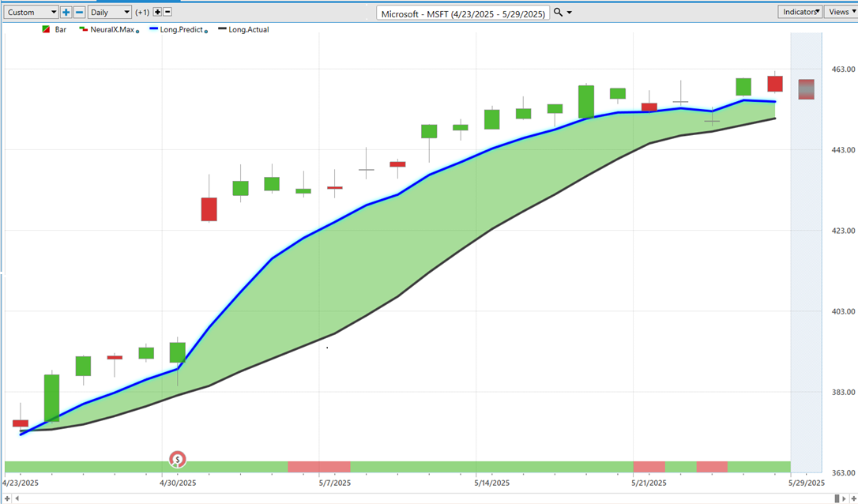
Task: Click the Long.Actual legend label
Action: 248,29
